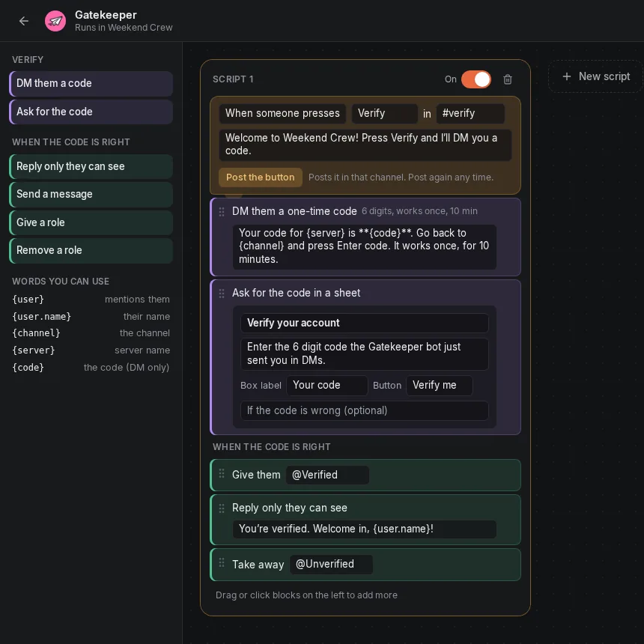644x644 pixels.
Task: Grab the drag handle of DM one-time code block
Action: [222, 211]
